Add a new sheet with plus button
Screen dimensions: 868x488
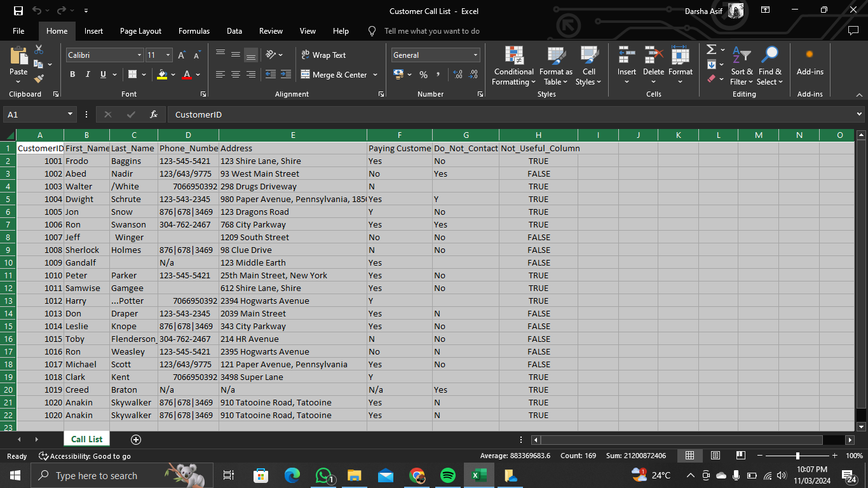135,439
